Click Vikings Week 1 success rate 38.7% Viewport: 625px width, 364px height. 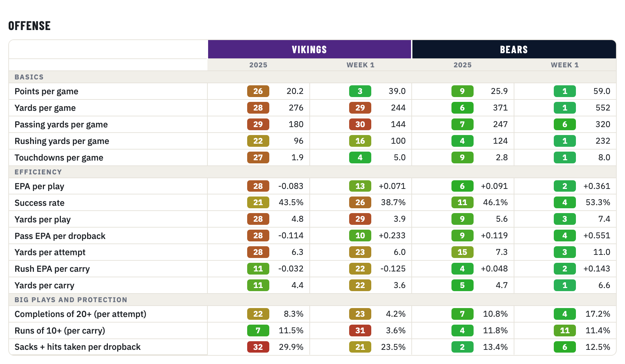[x=393, y=202]
